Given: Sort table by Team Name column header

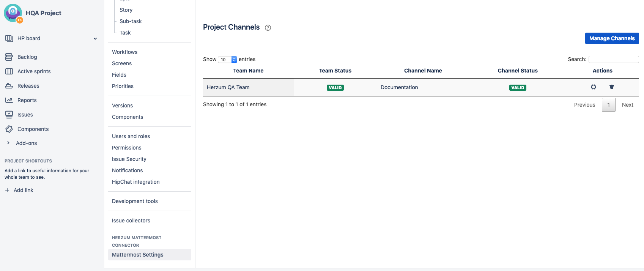Looking at the screenshot, I should click(x=248, y=71).
